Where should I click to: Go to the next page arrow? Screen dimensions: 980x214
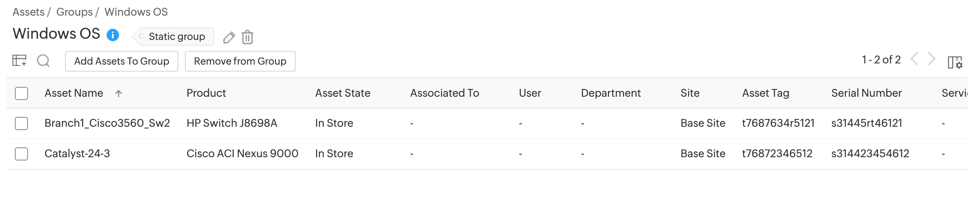pos(931,59)
